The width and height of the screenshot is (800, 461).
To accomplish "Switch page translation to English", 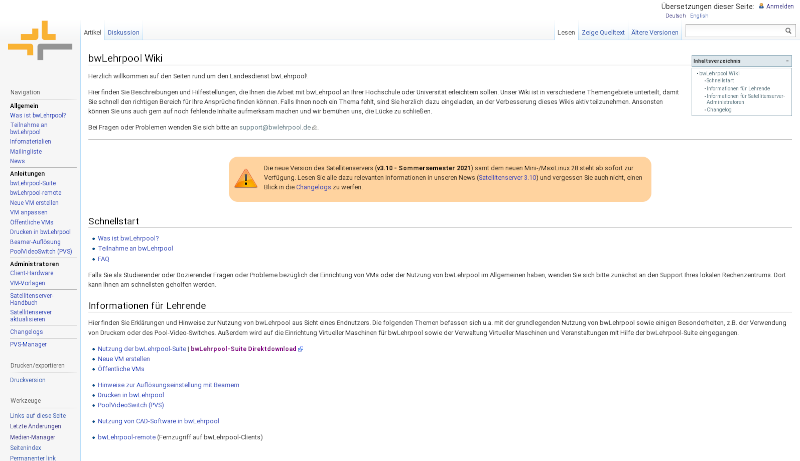I will click(x=699, y=16).
